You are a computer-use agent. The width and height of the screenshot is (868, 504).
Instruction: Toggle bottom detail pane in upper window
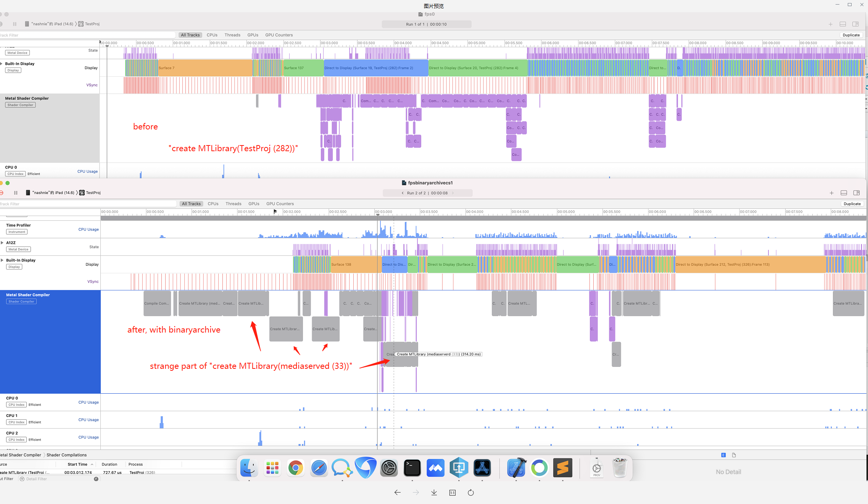tap(843, 24)
